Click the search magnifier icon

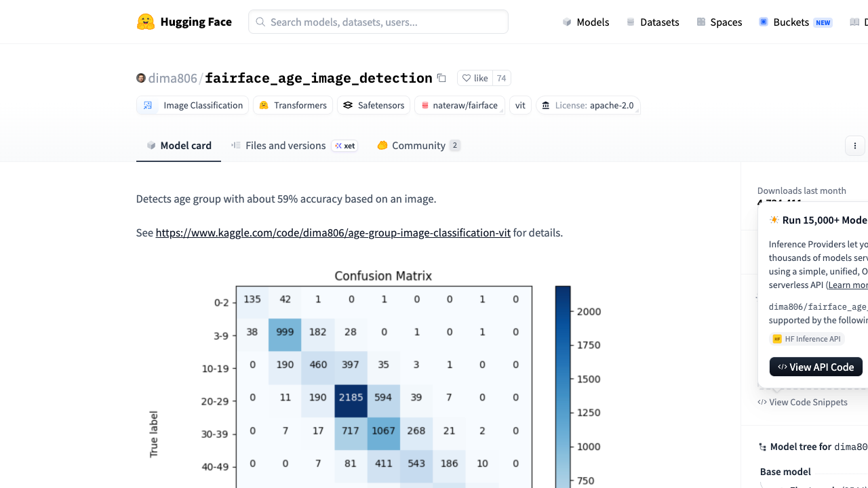tap(260, 22)
